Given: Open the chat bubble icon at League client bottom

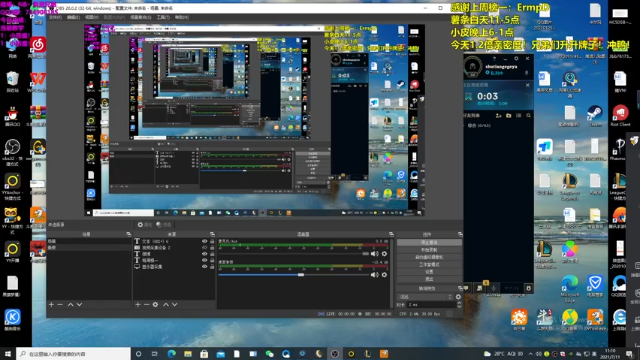Looking at the screenshot, I should tap(466, 288).
